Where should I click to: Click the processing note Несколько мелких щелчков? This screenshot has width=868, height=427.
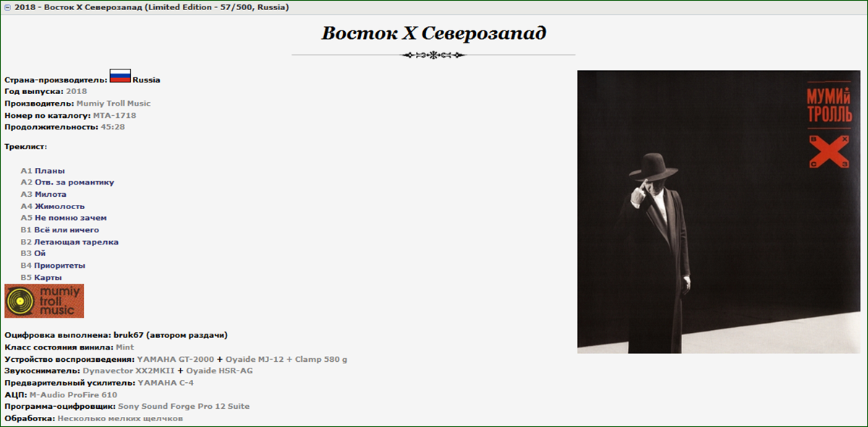pyautogui.click(x=120, y=419)
